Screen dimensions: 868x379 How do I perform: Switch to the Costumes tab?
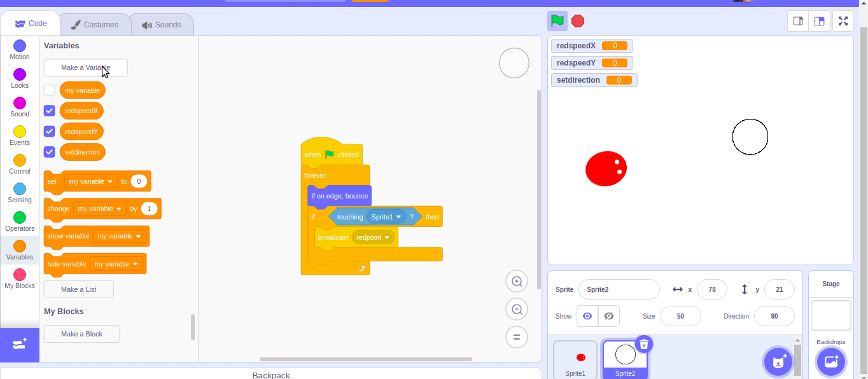coord(94,24)
